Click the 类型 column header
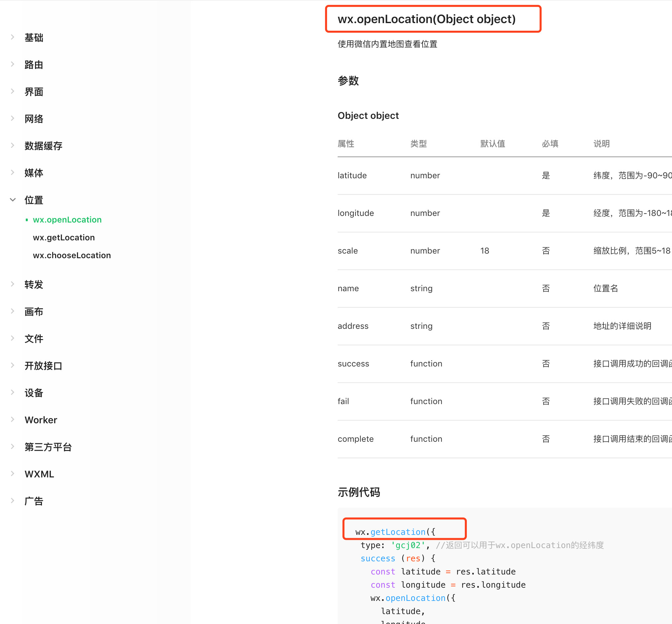This screenshot has width=672, height=624. tap(418, 144)
